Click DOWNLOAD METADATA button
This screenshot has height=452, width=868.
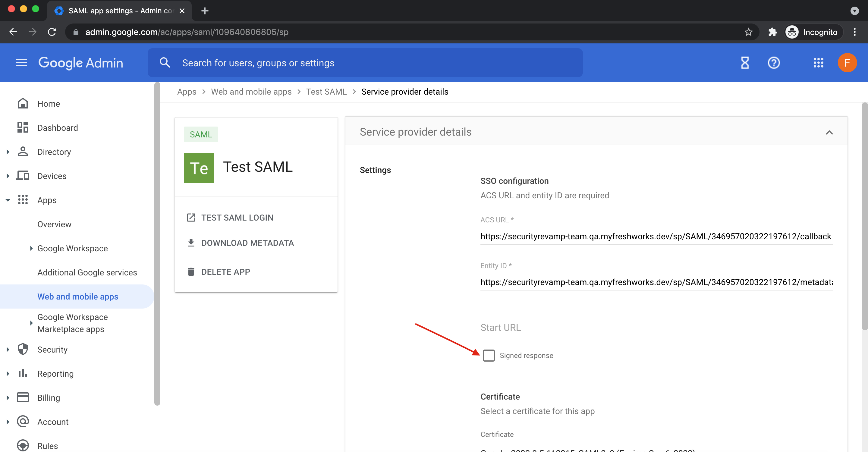(x=247, y=243)
